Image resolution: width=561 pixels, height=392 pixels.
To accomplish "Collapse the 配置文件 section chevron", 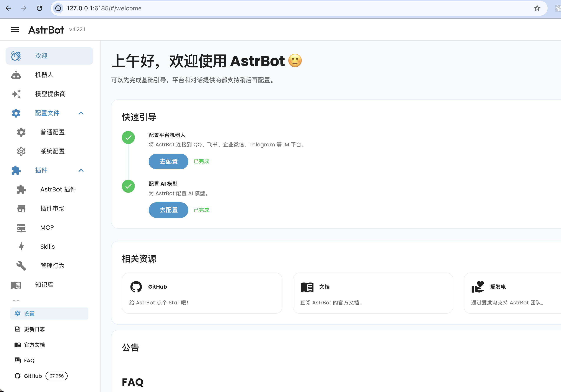I will pos(81,113).
